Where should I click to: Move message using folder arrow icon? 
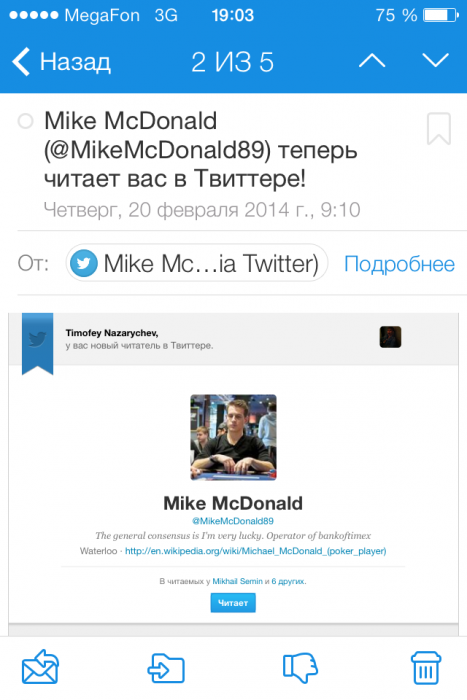(x=166, y=668)
